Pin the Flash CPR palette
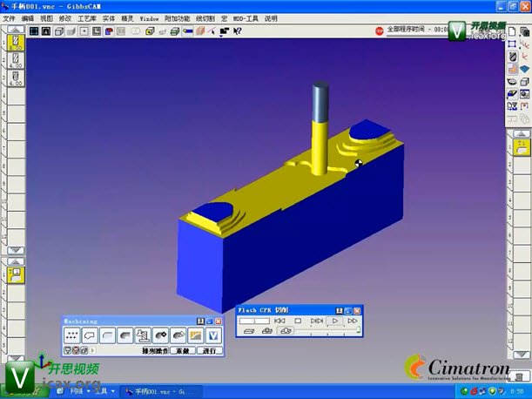This screenshot has width=532, height=399. coord(339,311)
